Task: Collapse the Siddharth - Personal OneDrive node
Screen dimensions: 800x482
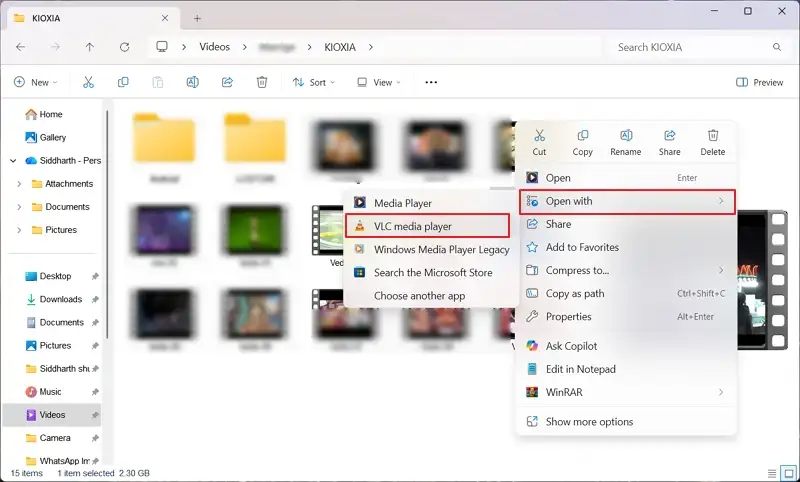Action: [x=13, y=161]
